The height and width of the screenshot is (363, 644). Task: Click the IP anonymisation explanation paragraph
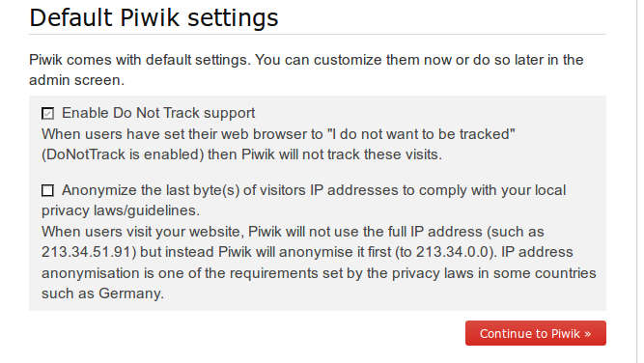click(319, 263)
